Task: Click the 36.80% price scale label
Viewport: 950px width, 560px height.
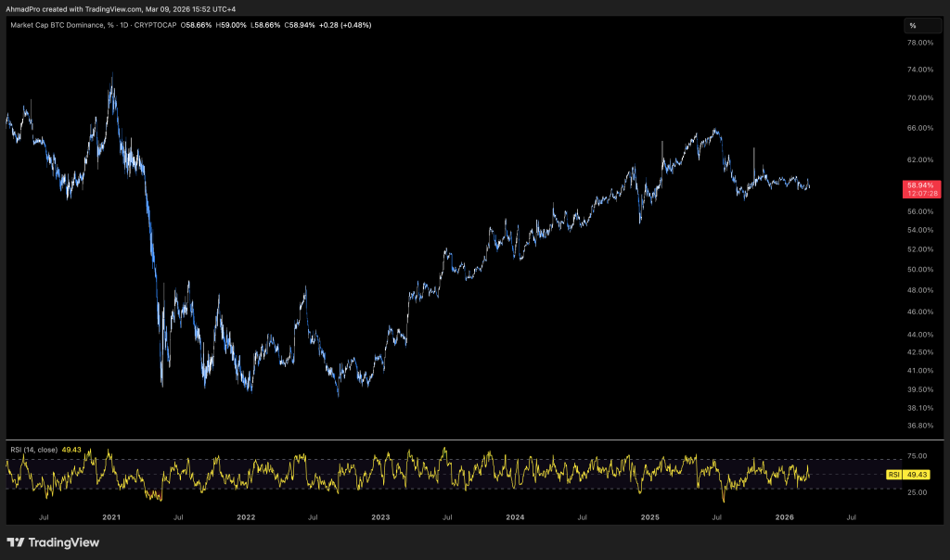Action: tap(919, 426)
